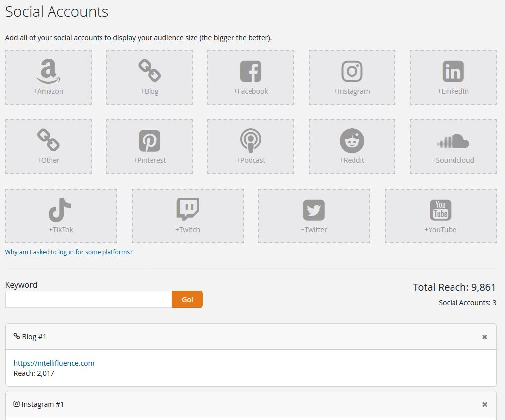Remove the Instagram #1 account
Viewport: 505px width, 420px height.
point(484,404)
